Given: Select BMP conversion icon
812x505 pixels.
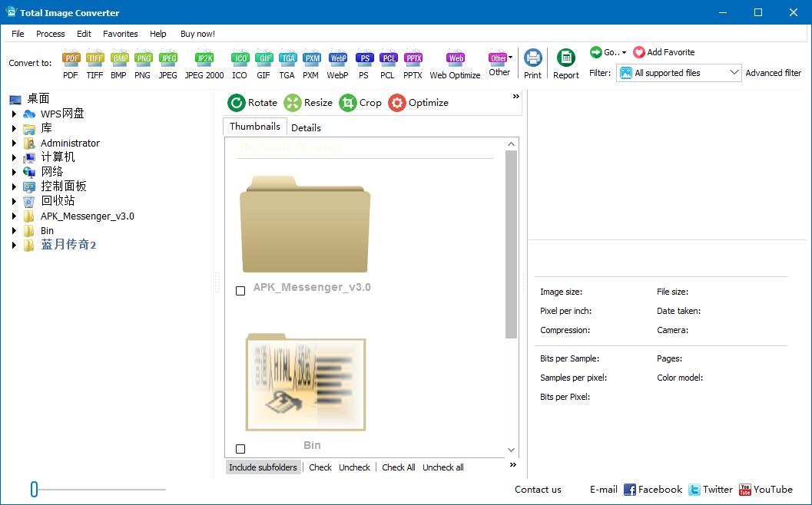Looking at the screenshot, I should pyautogui.click(x=119, y=58).
